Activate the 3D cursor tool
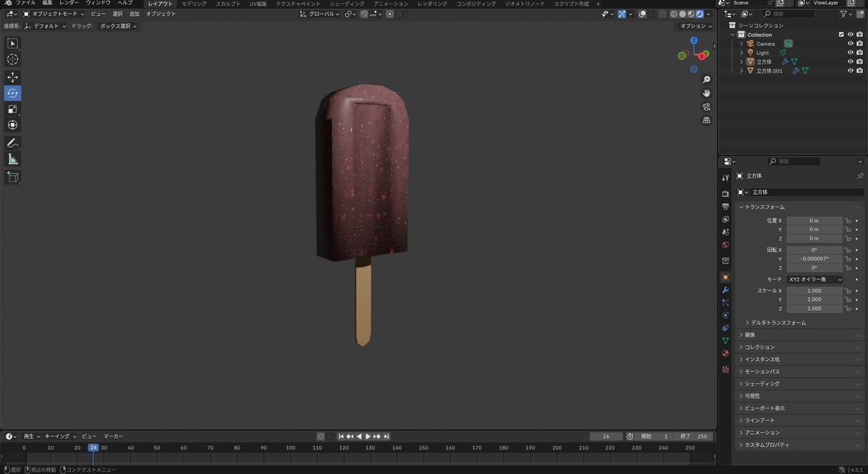868x474 pixels. click(12, 59)
